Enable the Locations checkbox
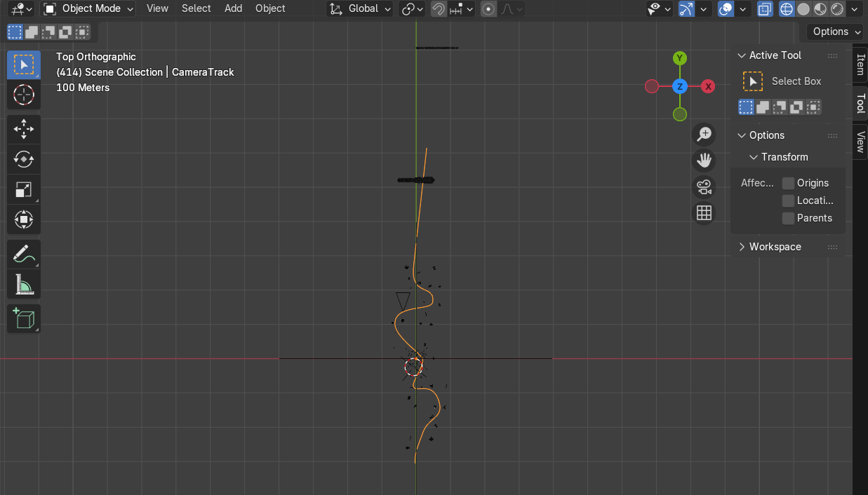This screenshot has height=495, width=868. [x=789, y=201]
